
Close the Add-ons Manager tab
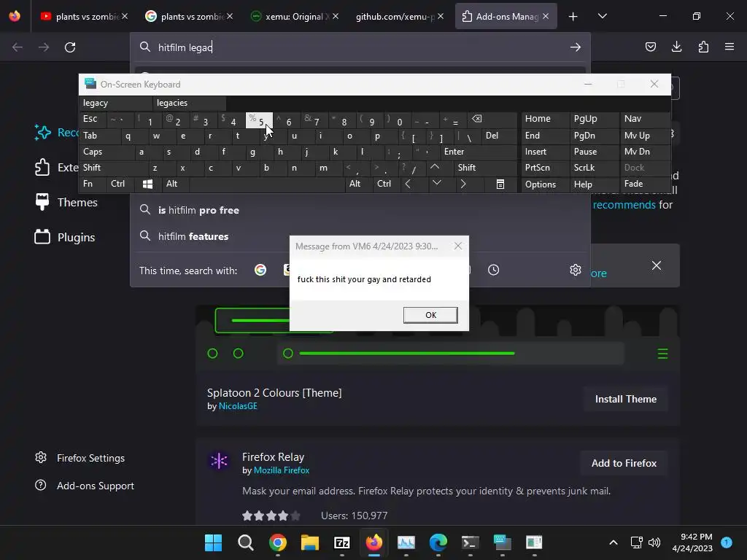click(546, 16)
